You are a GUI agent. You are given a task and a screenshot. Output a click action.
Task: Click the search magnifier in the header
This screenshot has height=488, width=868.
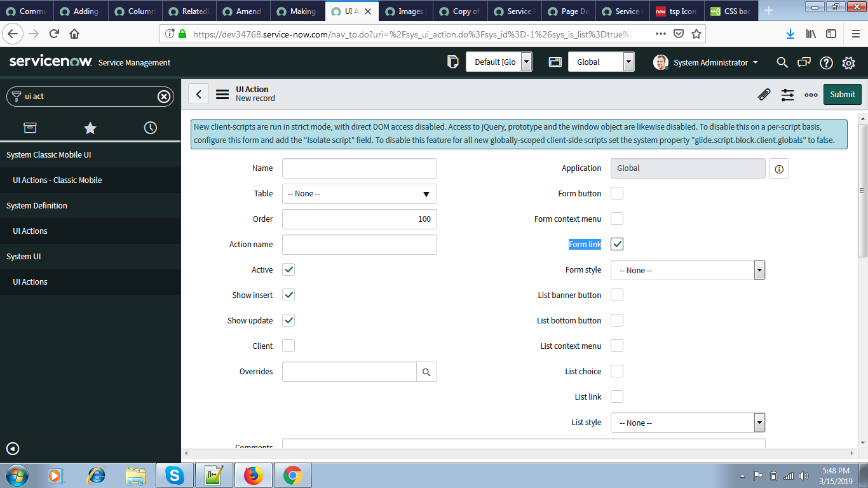(782, 62)
